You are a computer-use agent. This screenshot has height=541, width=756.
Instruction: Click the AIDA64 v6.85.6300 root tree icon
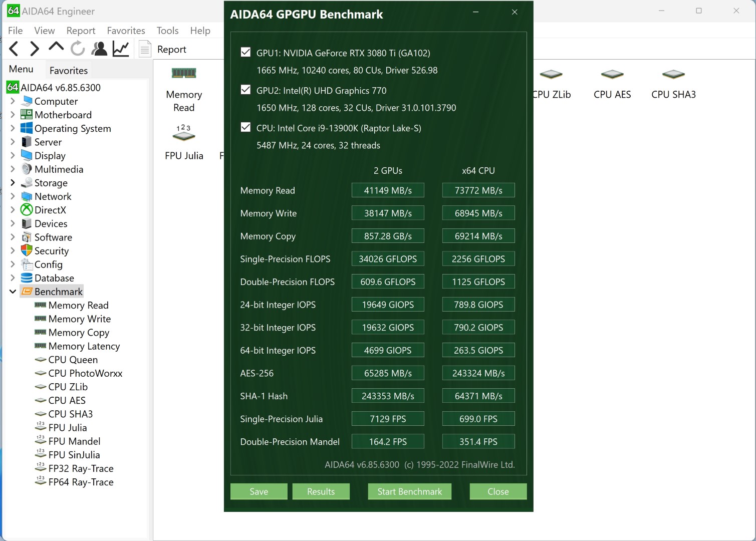[13, 87]
